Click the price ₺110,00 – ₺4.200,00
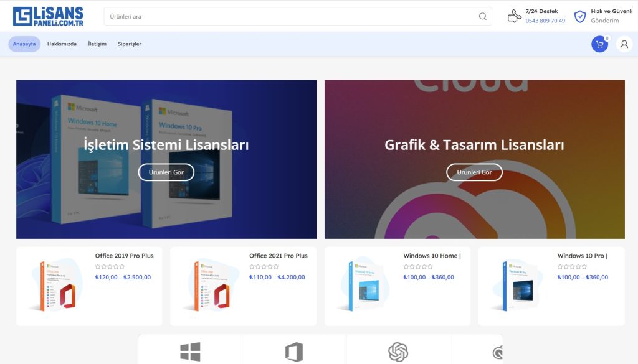 point(277,277)
